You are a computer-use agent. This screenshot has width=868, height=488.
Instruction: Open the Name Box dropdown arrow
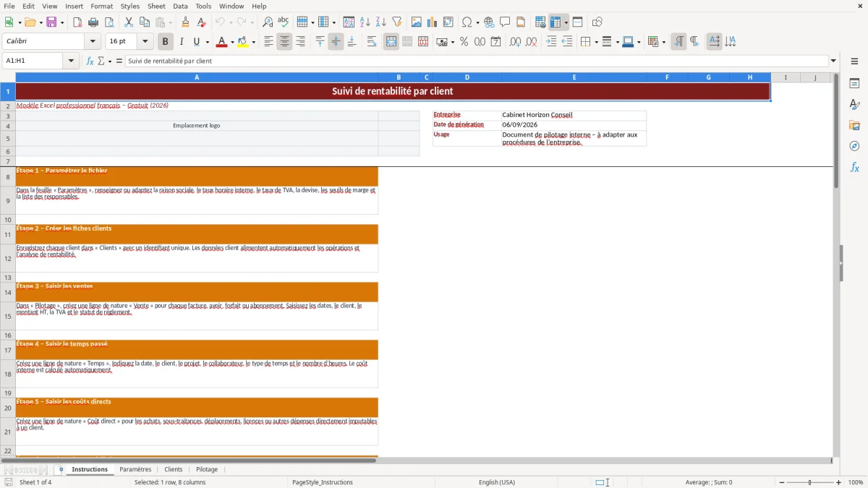point(72,61)
